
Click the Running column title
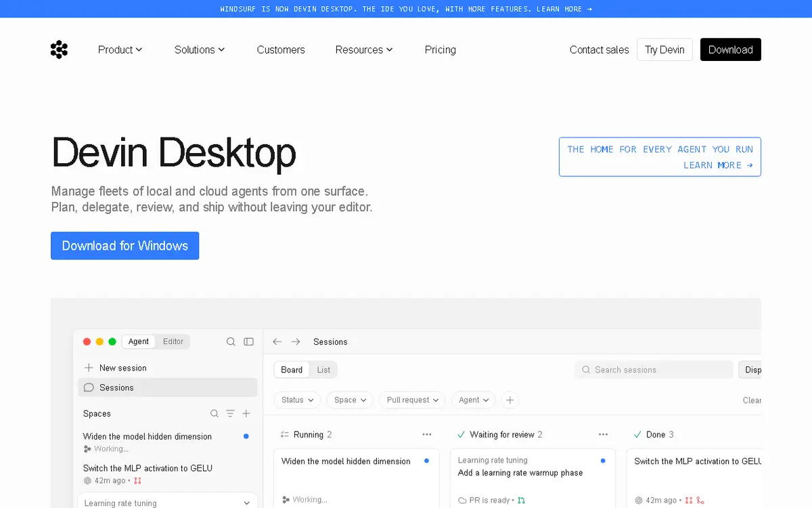[x=309, y=435]
